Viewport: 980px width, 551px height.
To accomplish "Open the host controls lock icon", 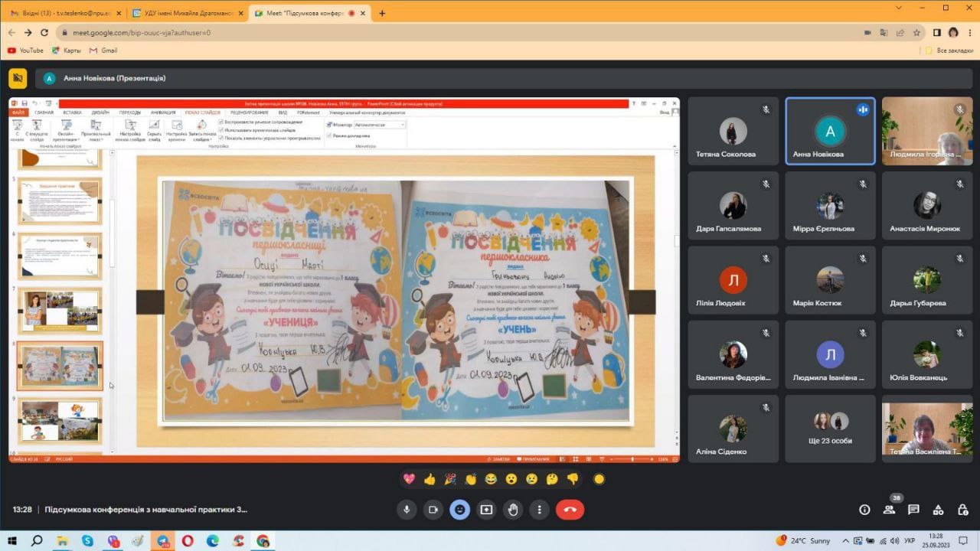I will (962, 510).
